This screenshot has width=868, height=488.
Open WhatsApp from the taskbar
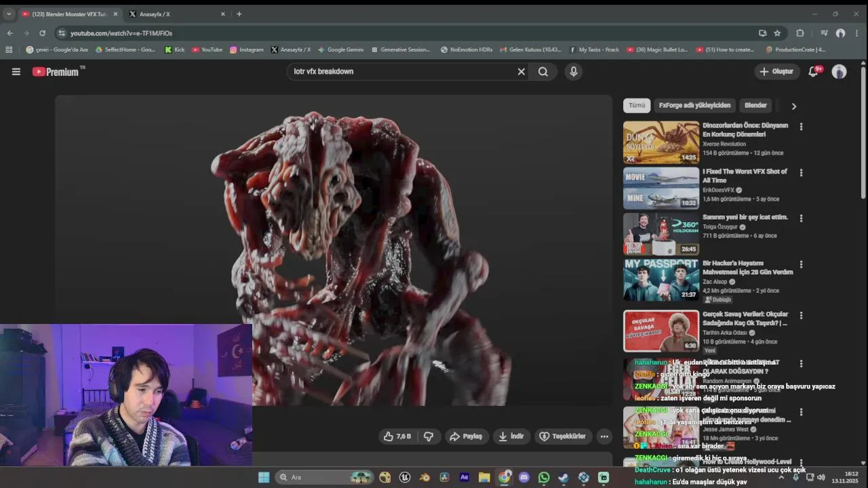tap(543, 477)
